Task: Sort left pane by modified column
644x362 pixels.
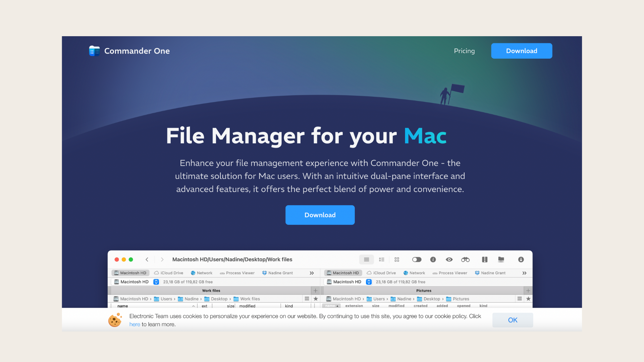Action: 247,306
